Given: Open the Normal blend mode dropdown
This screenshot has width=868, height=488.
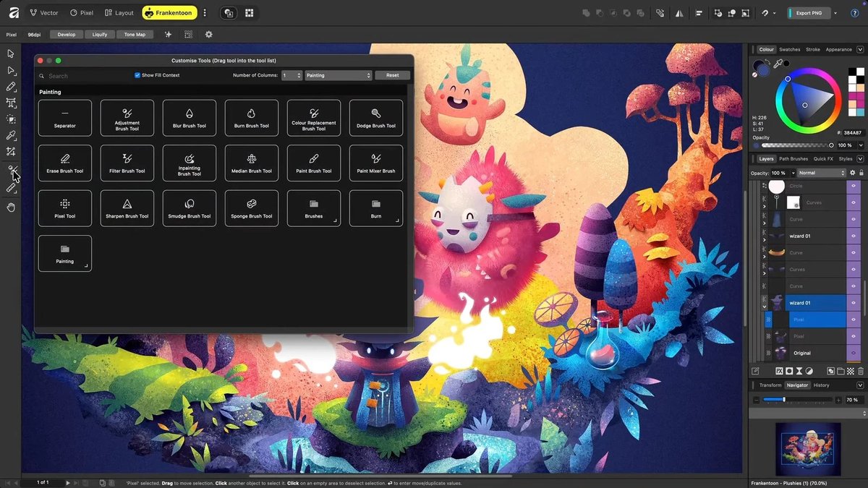Looking at the screenshot, I should [821, 173].
